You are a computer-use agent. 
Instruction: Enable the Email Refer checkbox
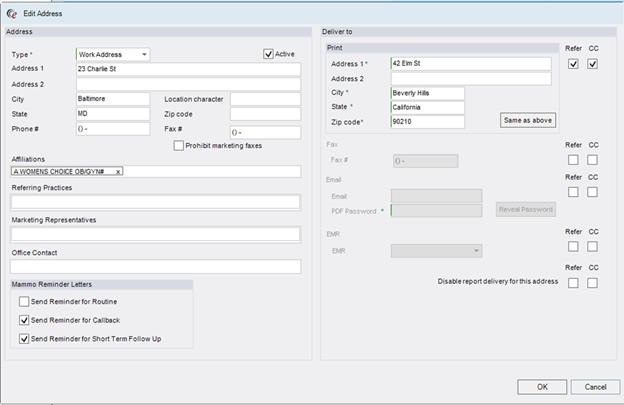click(573, 192)
